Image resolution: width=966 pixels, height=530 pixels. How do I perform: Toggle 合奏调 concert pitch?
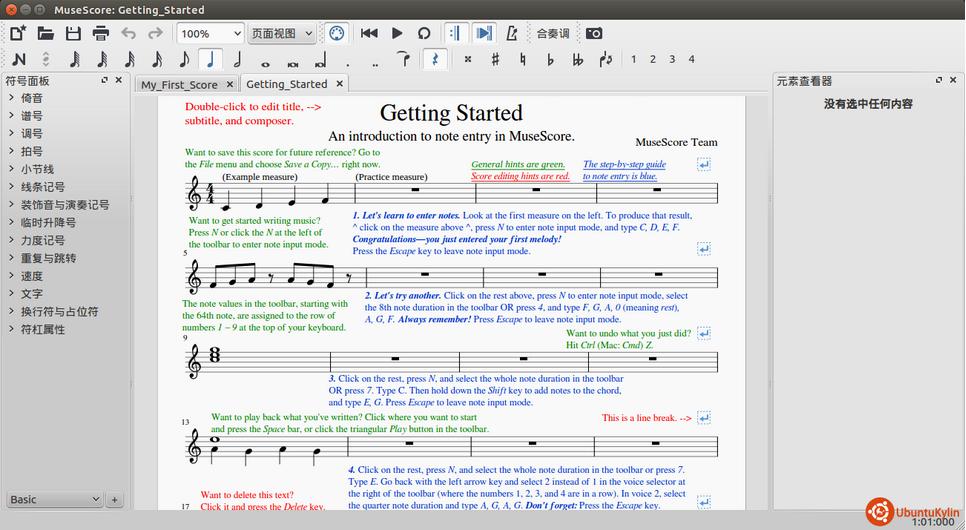tap(553, 33)
